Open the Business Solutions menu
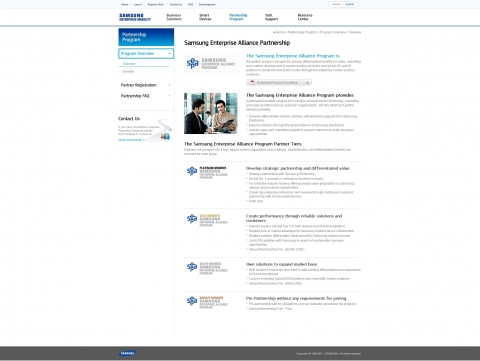 tap(174, 17)
